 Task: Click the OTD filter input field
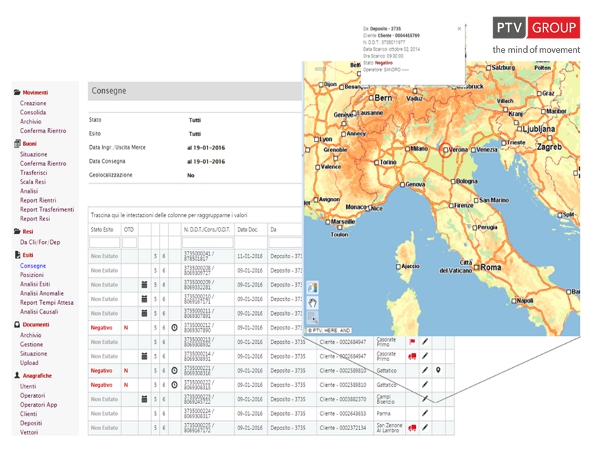pos(129,242)
